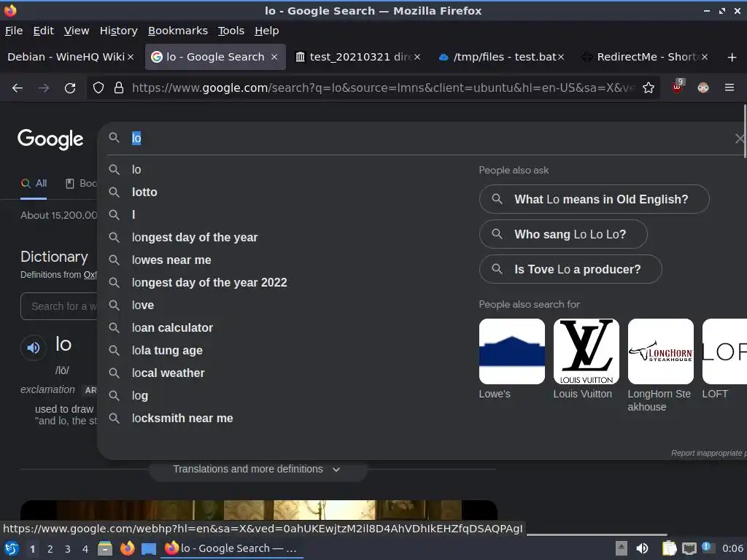The width and height of the screenshot is (747, 560).
Task: Bookmark this page with the star icon
Action: (649, 88)
